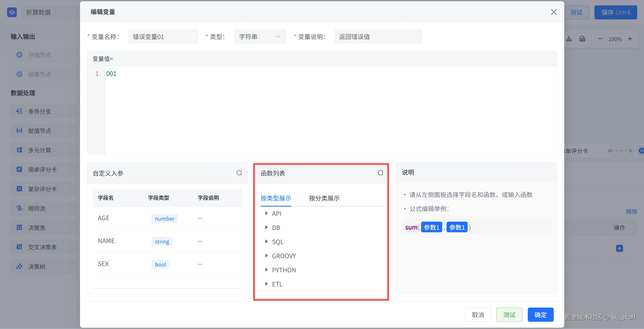
Task: Click the bool type tag
Action: click(160, 264)
